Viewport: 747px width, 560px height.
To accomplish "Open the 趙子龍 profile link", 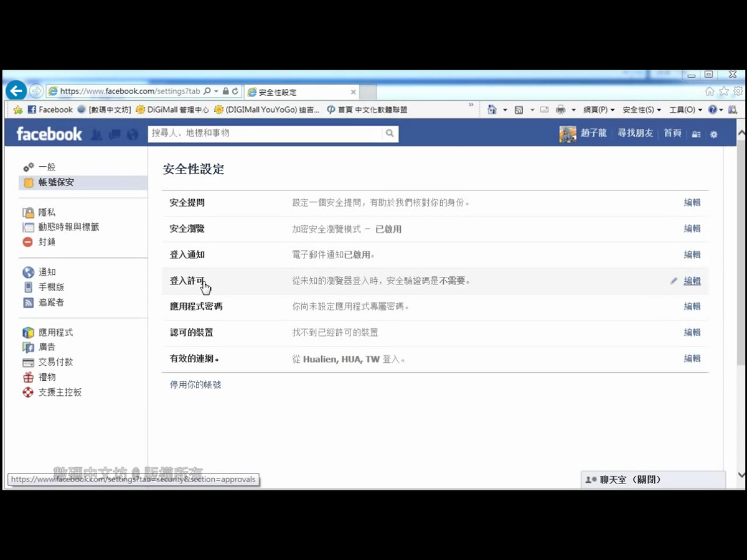I will [x=593, y=133].
